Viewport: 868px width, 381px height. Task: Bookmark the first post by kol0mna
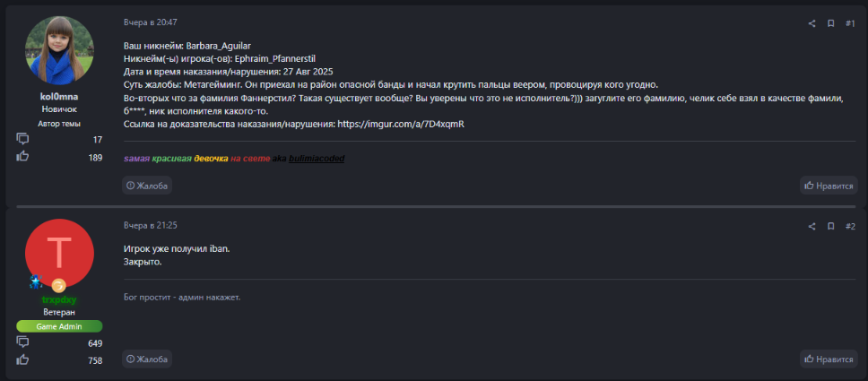[x=831, y=23]
